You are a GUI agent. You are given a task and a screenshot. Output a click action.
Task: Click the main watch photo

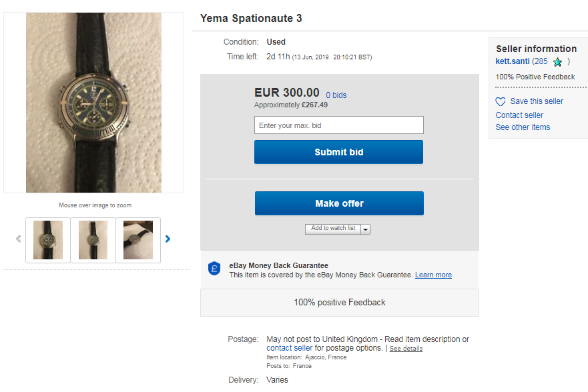tap(93, 103)
